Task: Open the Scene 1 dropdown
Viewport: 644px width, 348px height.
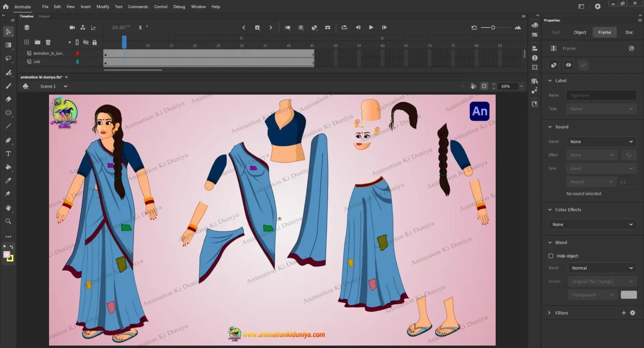Action: coord(54,86)
